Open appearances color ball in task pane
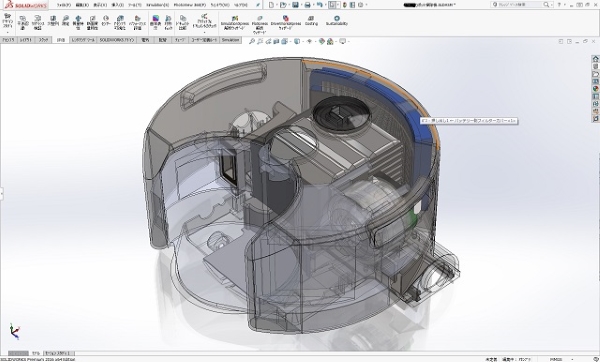 (595, 89)
